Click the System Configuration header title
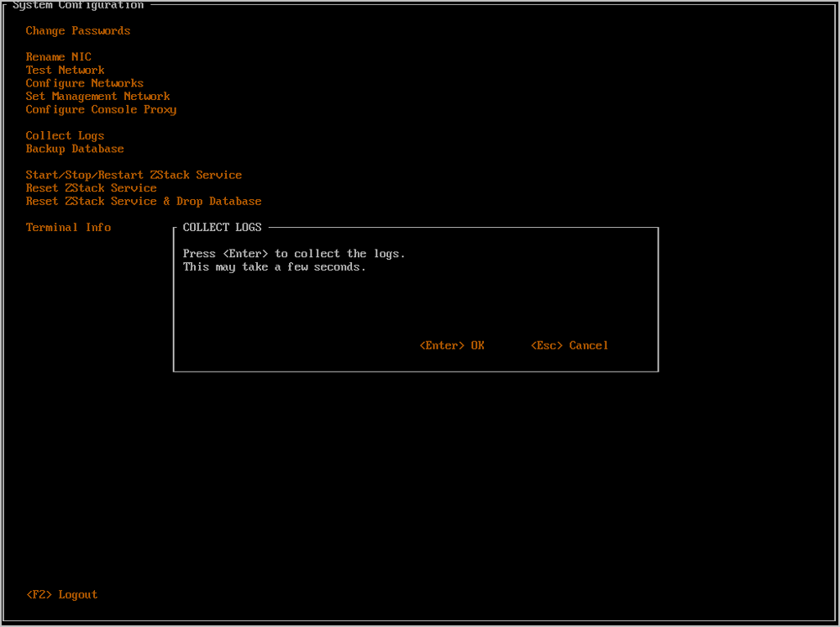The width and height of the screenshot is (840, 627). pos(78,6)
